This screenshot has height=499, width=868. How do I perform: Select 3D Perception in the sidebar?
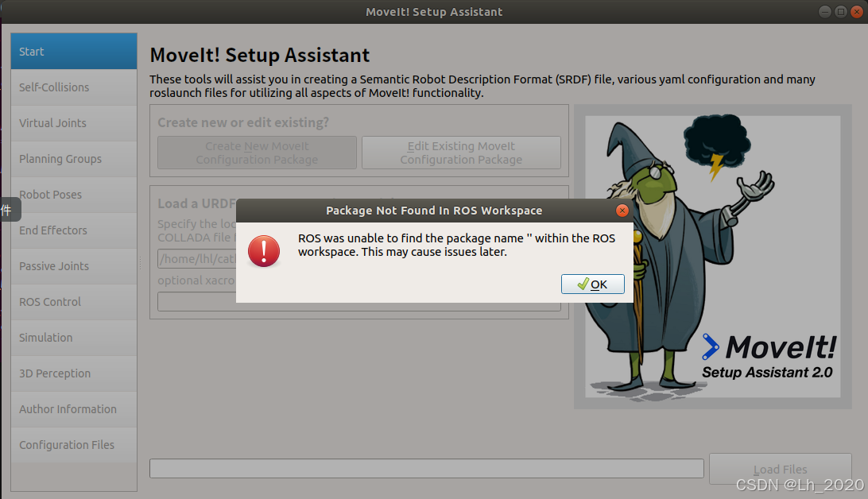[x=74, y=373]
